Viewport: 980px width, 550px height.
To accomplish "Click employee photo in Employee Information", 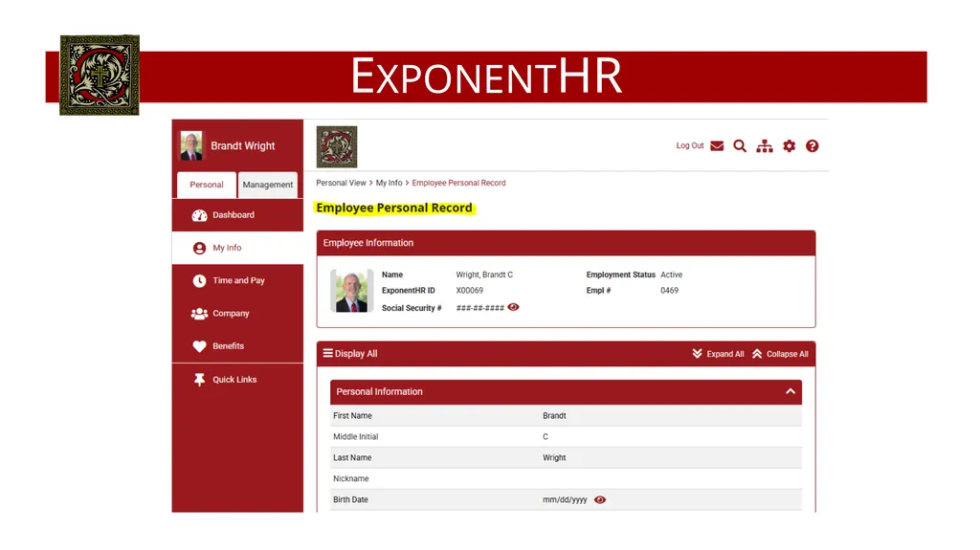I will [x=352, y=291].
